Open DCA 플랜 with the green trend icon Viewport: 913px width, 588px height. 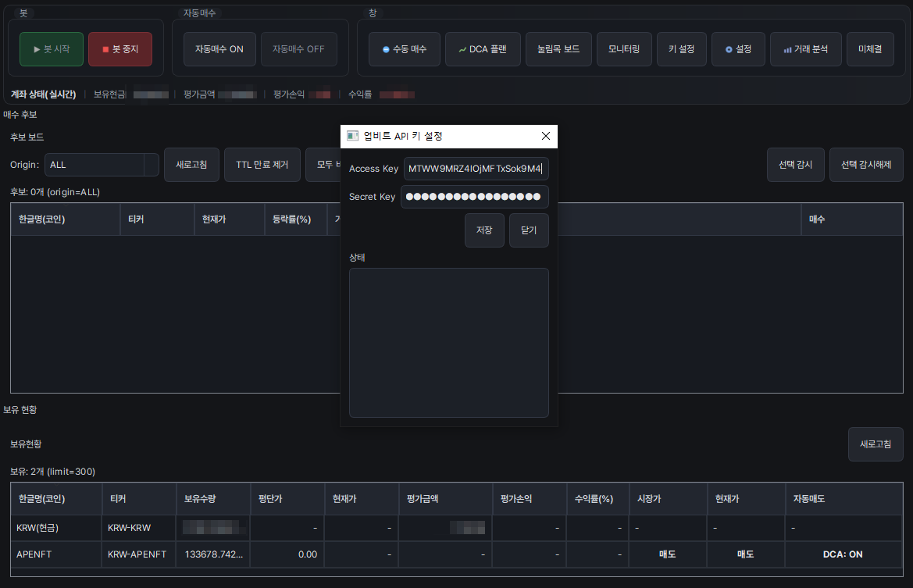[483, 48]
